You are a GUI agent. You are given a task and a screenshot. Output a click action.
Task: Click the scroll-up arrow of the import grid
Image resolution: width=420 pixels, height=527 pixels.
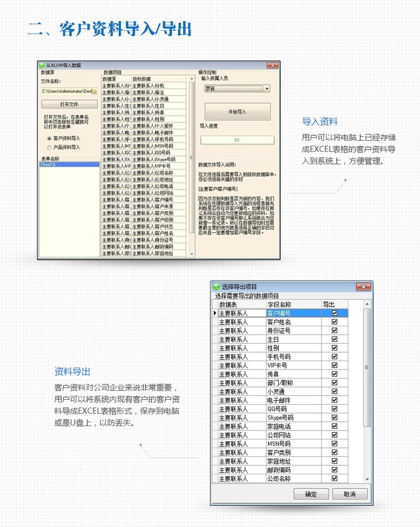(192, 79)
